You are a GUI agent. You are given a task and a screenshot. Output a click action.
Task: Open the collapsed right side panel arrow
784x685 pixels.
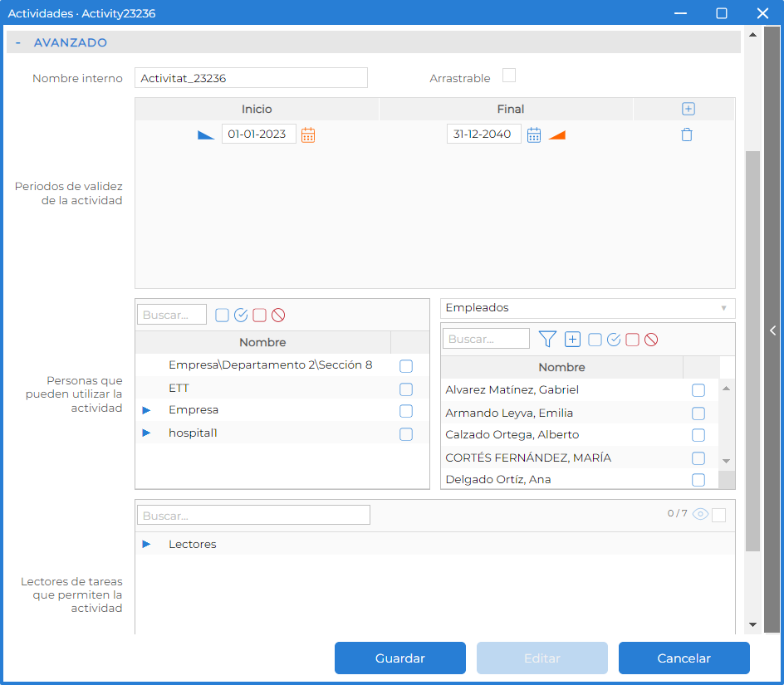773,330
